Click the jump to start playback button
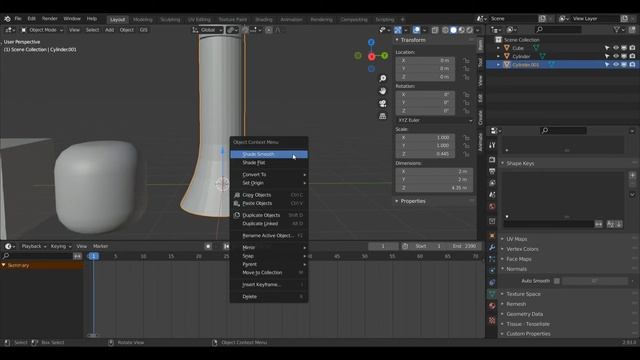 coord(226,246)
